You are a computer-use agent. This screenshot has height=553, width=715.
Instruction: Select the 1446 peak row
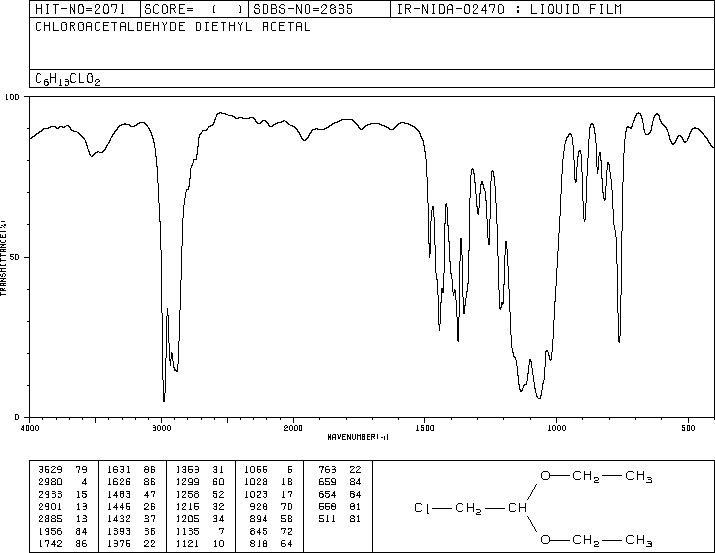pyautogui.click(x=131, y=506)
